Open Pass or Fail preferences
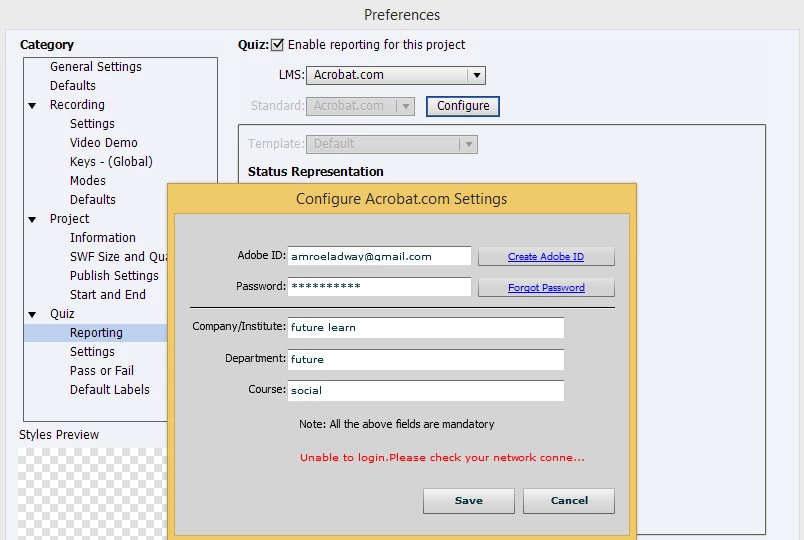 pyautogui.click(x=102, y=371)
